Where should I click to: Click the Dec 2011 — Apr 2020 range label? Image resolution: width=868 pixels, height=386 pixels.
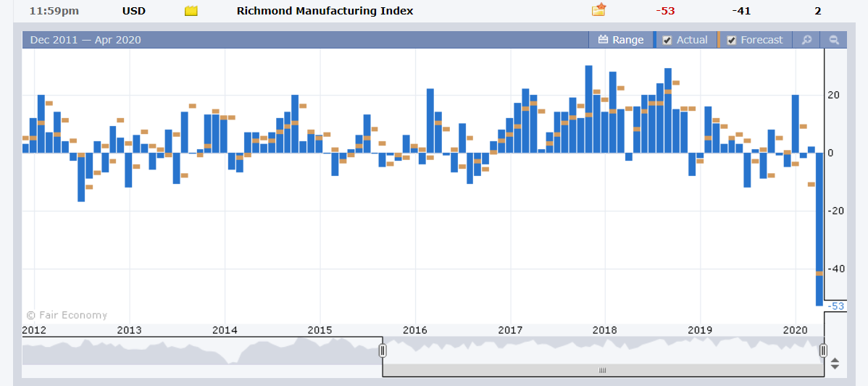pyautogui.click(x=85, y=40)
